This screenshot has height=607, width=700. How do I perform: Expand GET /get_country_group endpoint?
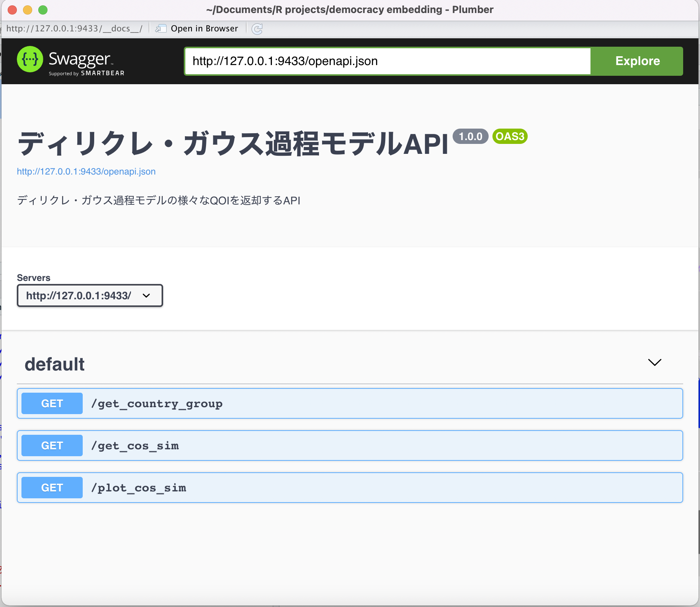coord(350,403)
